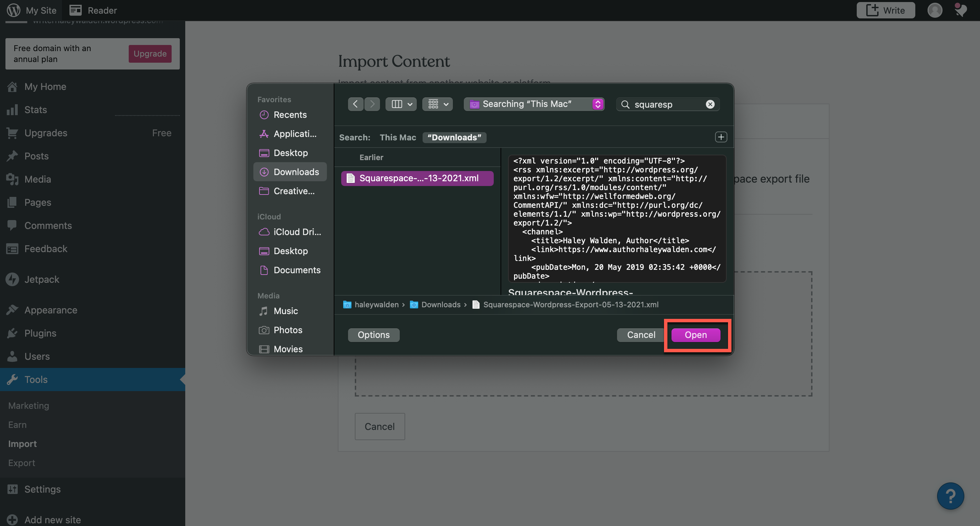
Task: Expand the view layout chevron
Action: coord(410,104)
